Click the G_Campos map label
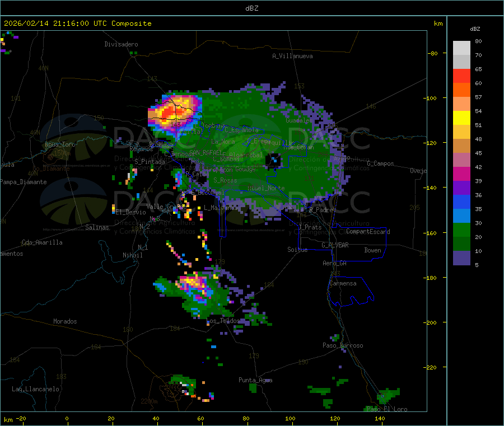504x426 pixels. (x=381, y=163)
